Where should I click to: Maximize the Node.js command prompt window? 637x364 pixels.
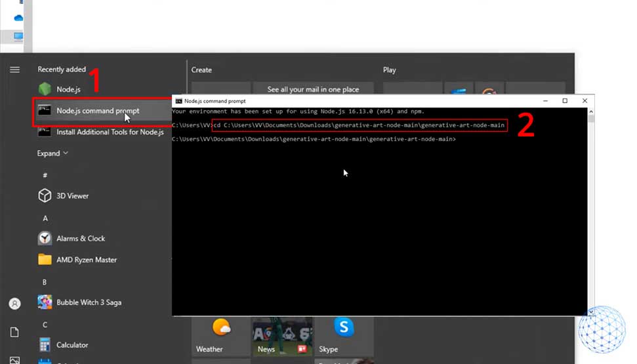click(565, 101)
